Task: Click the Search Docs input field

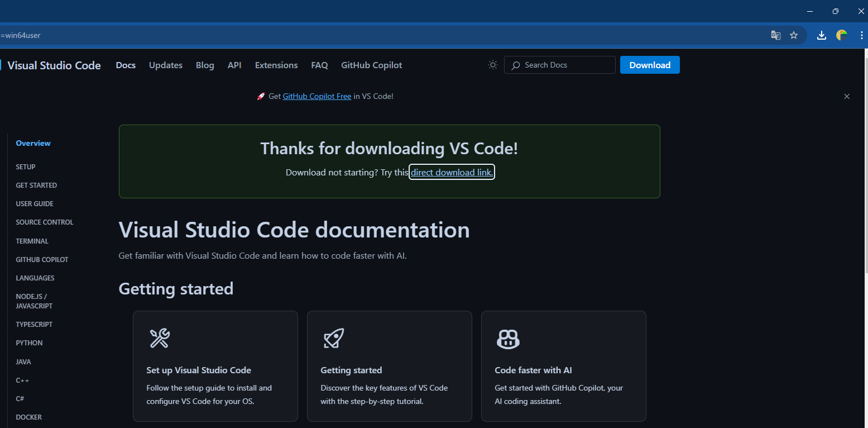Action: (x=560, y=65)
